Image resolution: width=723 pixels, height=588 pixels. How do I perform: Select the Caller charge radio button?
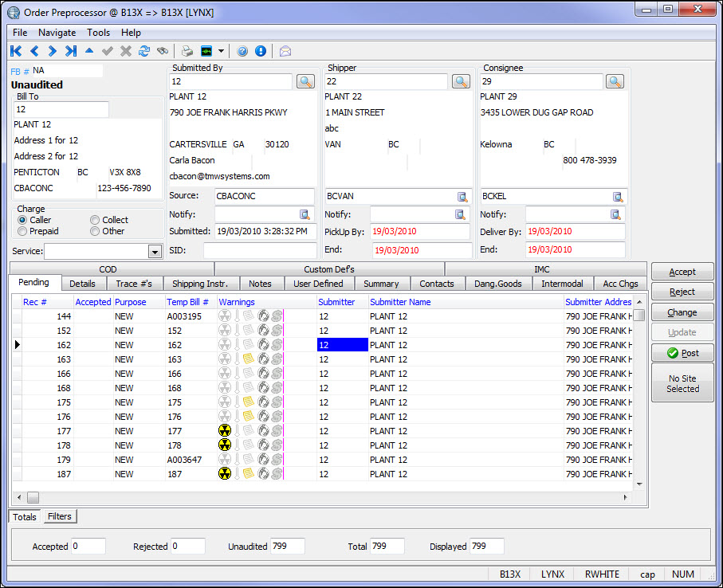tap(22, 220)
